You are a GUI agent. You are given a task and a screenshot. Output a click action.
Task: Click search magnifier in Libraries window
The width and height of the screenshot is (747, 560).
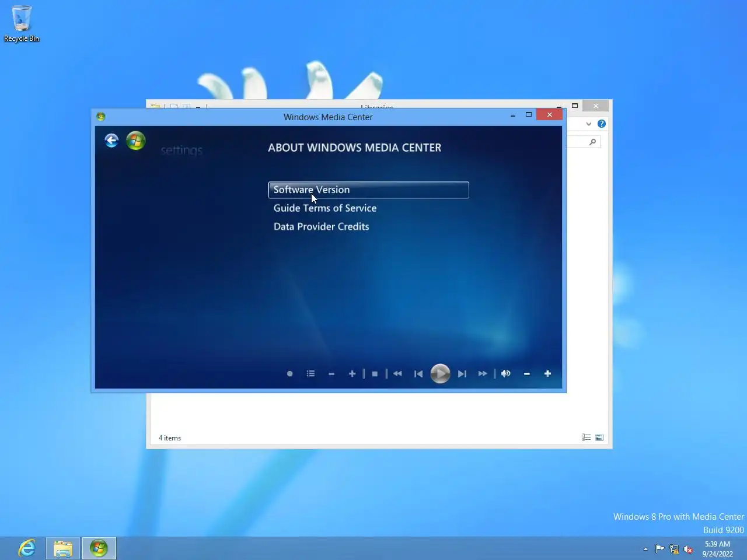coord(592,142)
